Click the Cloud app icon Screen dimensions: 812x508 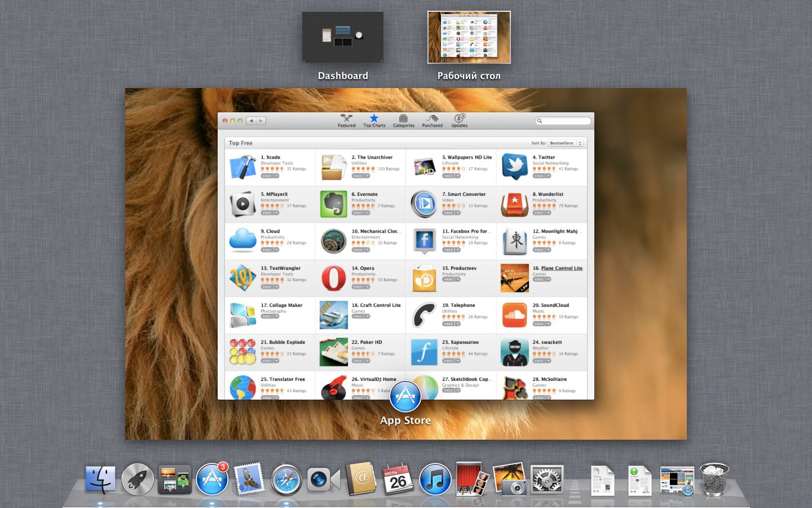243,240
